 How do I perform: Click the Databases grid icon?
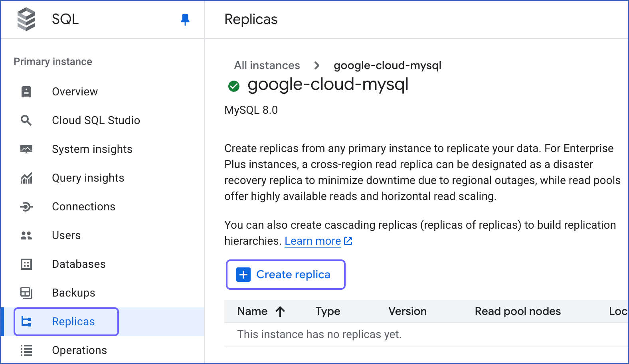click(x=26, y=264)
